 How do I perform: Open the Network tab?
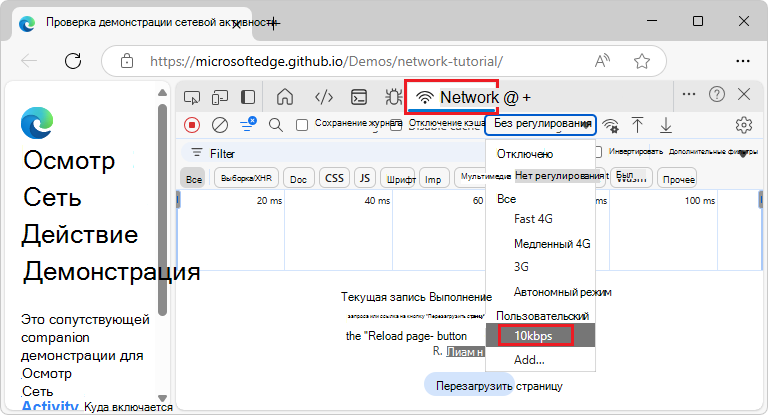(452, 97)
